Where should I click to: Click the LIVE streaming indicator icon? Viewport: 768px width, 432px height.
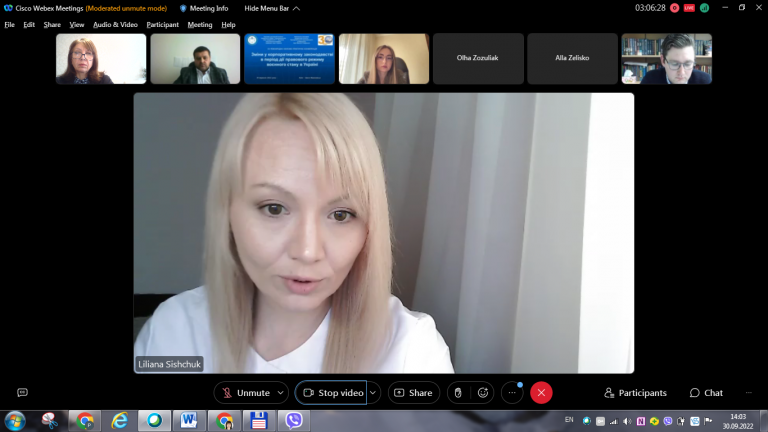click(689, 8)
